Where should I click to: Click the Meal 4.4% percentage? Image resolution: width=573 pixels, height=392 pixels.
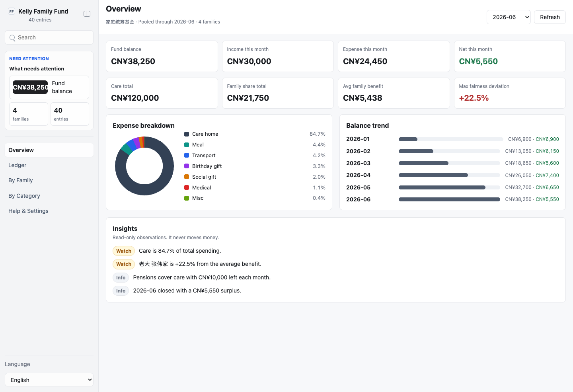[319, 145]
